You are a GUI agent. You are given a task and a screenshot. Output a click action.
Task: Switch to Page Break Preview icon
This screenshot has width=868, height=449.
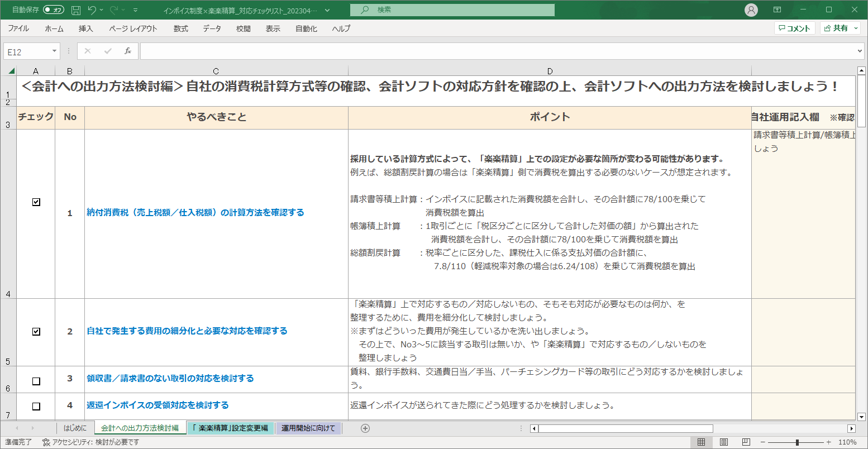pyautogui.click(x=746, y=442)
